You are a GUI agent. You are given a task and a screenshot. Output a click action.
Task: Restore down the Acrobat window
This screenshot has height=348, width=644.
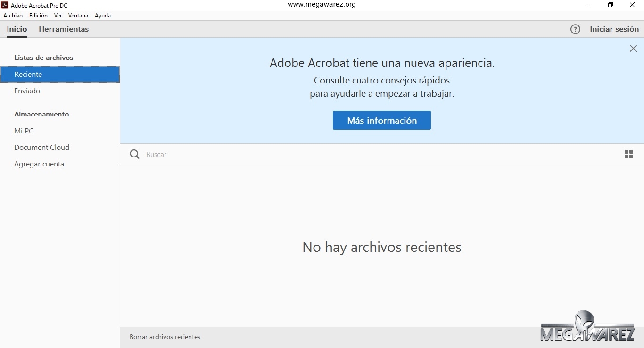[x=611, y=5]
